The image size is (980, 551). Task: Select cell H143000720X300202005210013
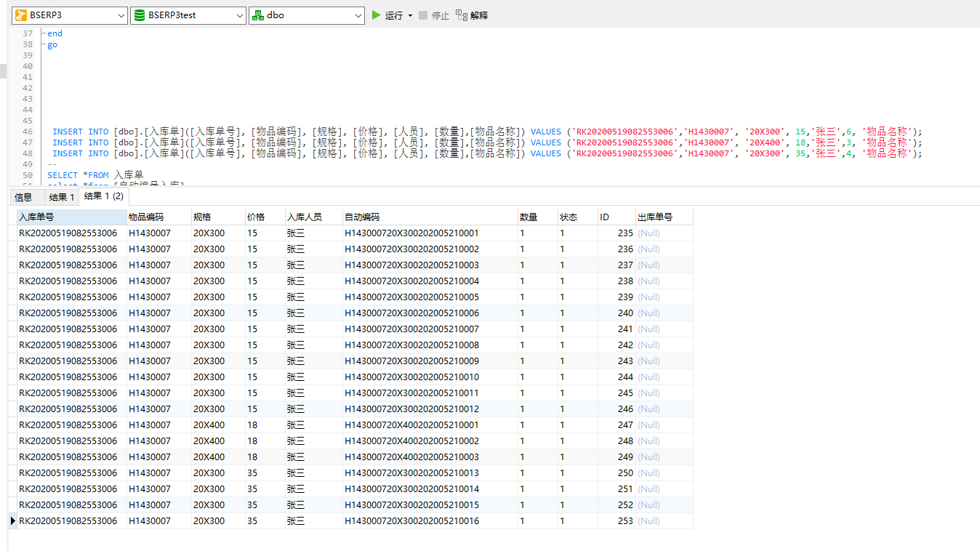430,472
